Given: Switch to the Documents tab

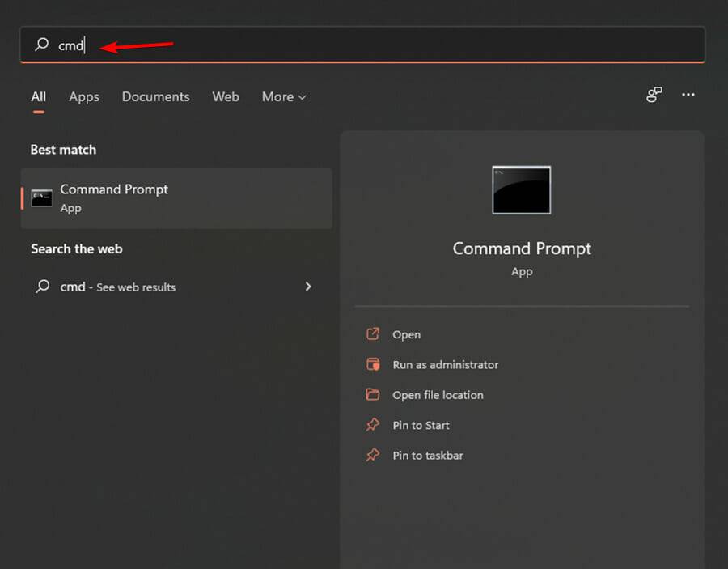Looking at the screenshot, I should [155, 96].
